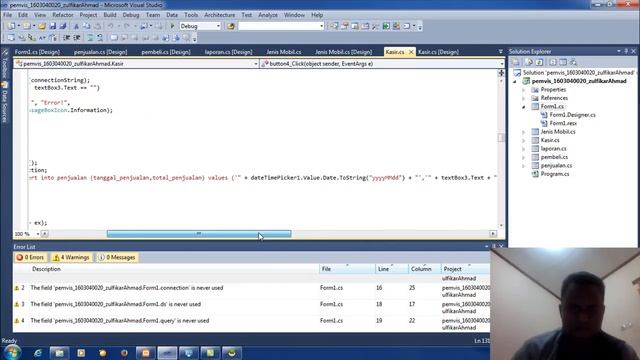Expand the References node
The image size is (640, 360).
[x=524, y=98]
